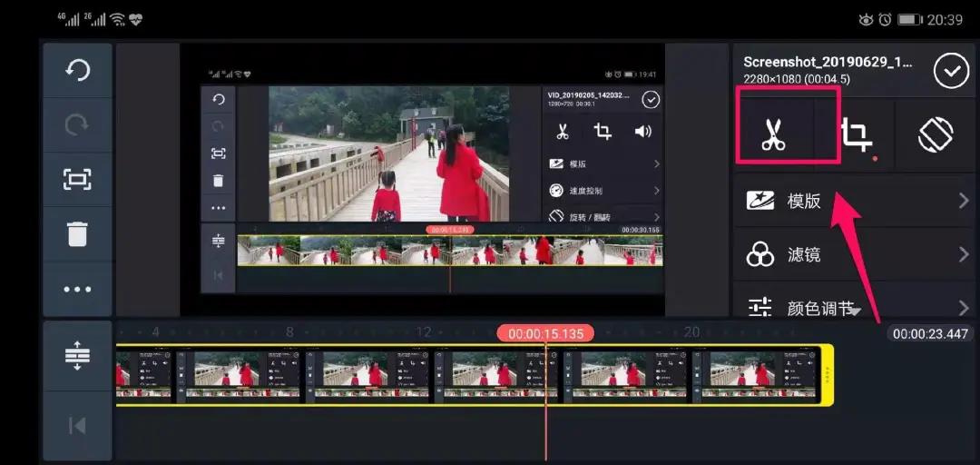Undo the last edit

tap(77, 70)
